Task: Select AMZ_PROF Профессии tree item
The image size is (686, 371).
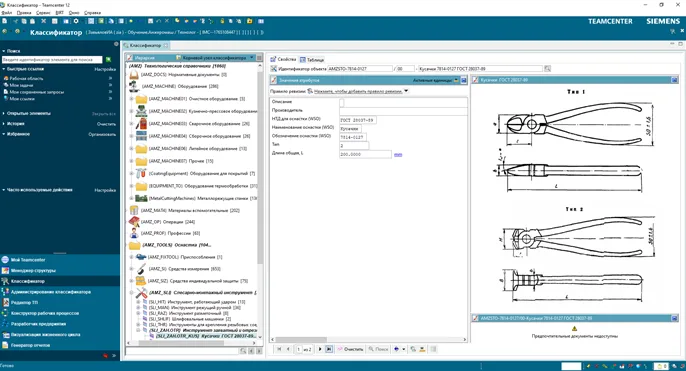Action: 170,234
